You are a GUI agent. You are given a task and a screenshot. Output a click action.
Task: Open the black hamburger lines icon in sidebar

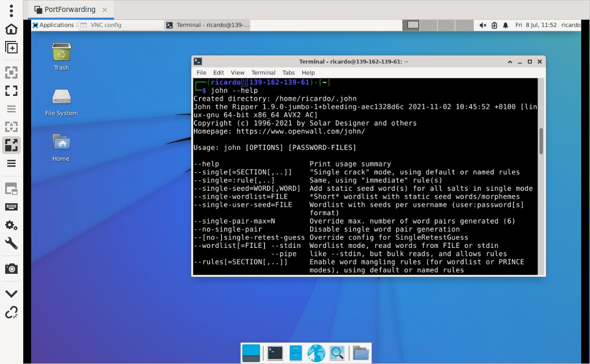coord(11,163)
